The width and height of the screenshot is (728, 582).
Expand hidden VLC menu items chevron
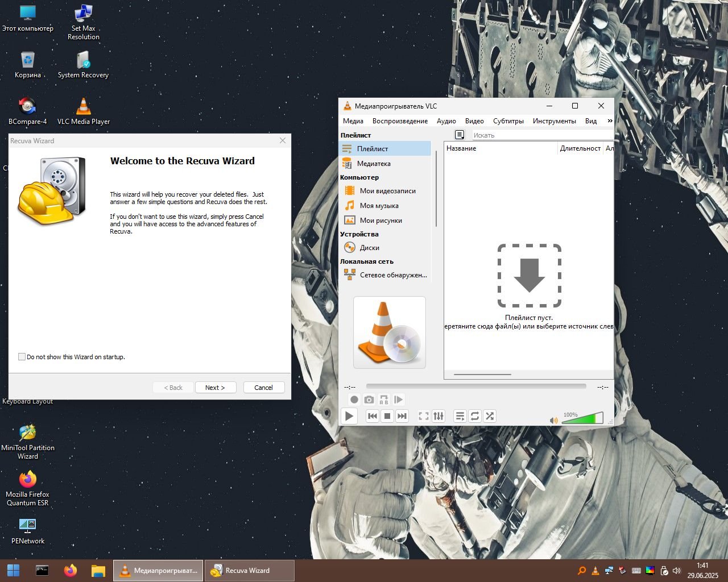tap(610, 120)
